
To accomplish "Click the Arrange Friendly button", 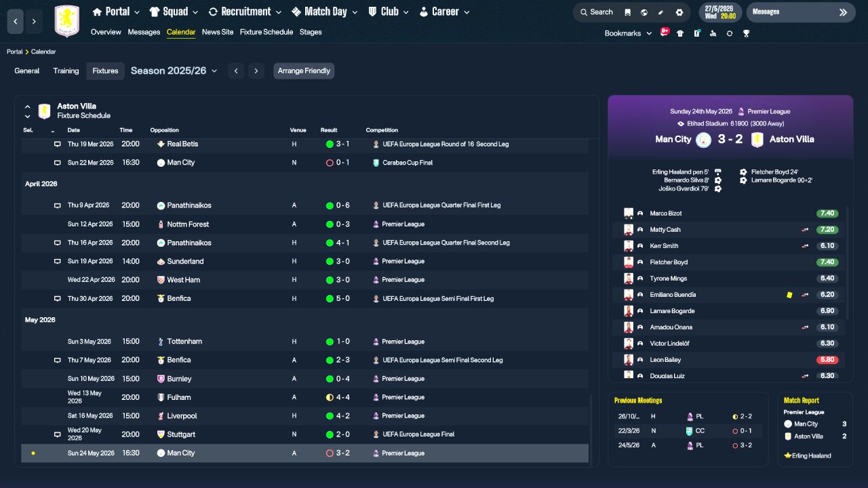I will click(304, 70).
